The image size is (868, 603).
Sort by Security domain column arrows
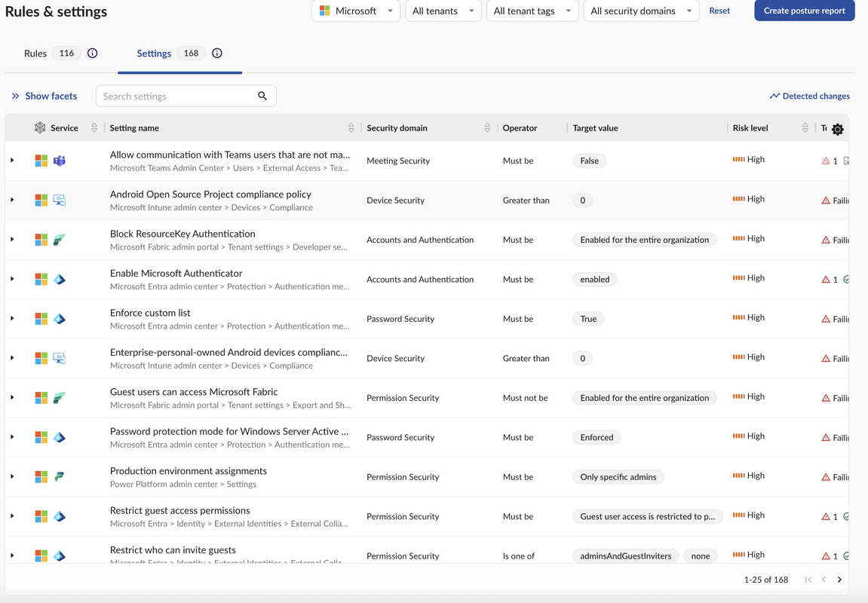tap(487, 128)
